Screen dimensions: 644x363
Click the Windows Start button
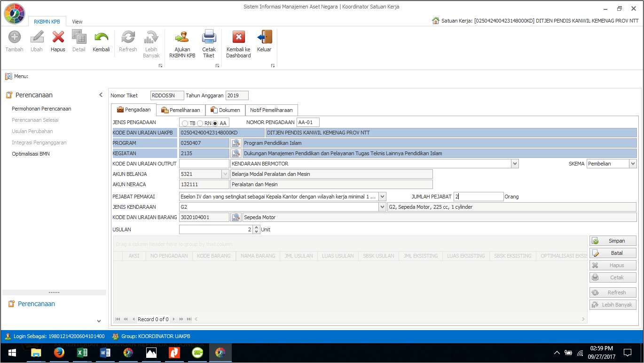(12, 353)
